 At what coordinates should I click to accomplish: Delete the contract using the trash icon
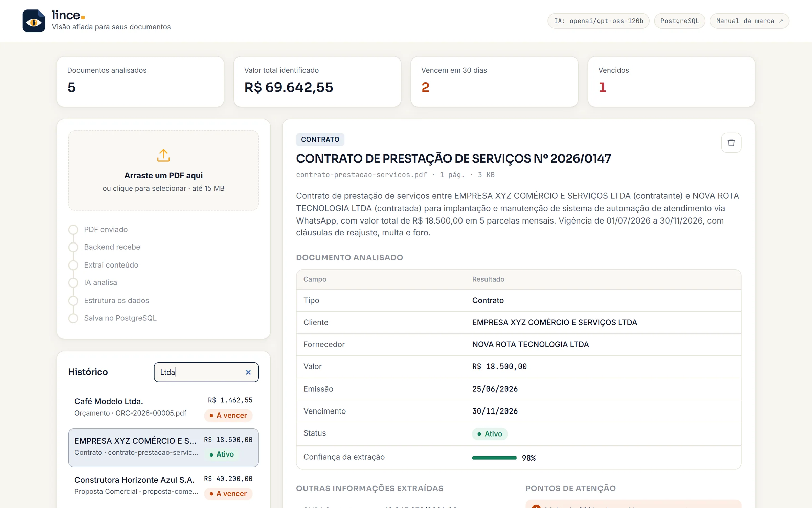click(731, 143)
